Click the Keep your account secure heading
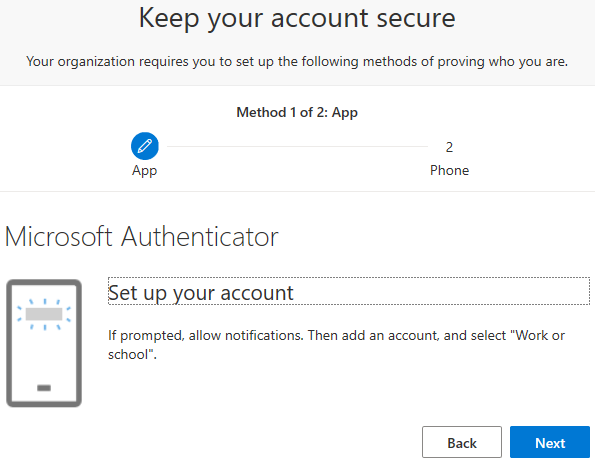 tap(297, 18)
